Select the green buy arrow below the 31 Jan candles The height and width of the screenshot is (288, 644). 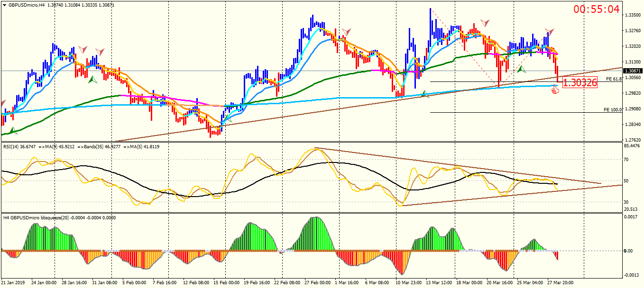92,80
